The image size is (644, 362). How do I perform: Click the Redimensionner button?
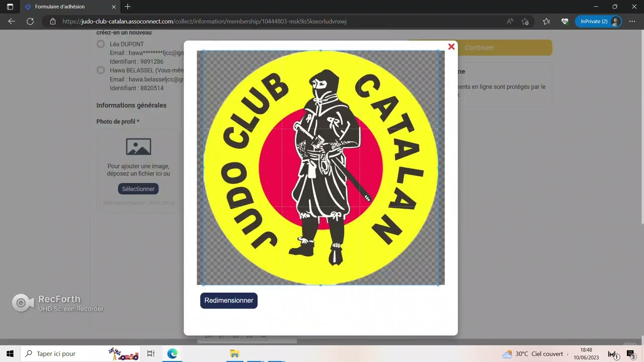pos(229,301)
